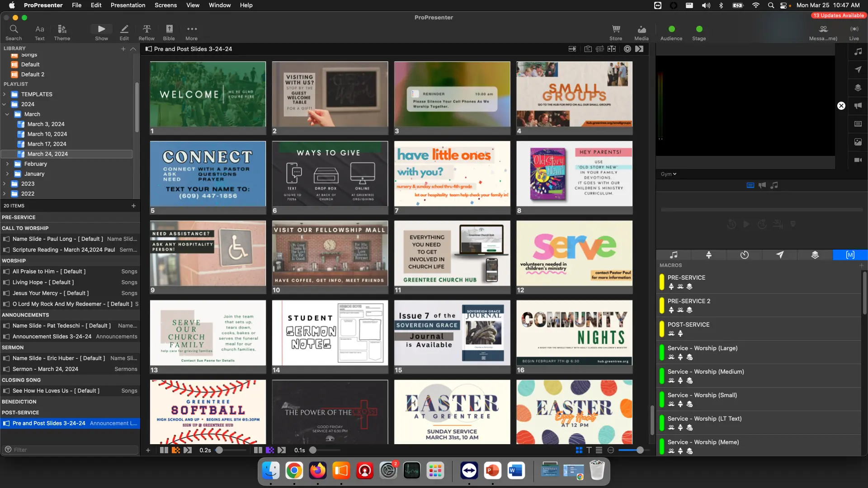Toggle grid view at bottom right
This screenshot has height=488, width=868.
(579, 450)
